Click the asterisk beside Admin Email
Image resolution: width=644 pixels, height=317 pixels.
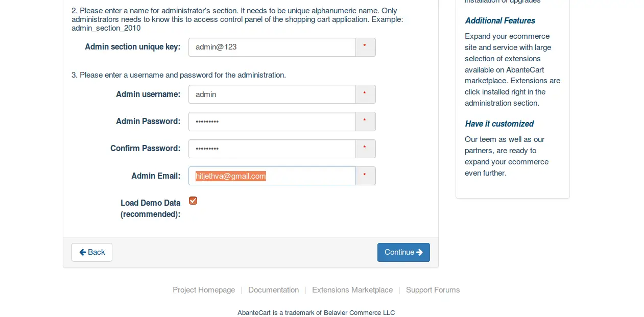[365, 176]
